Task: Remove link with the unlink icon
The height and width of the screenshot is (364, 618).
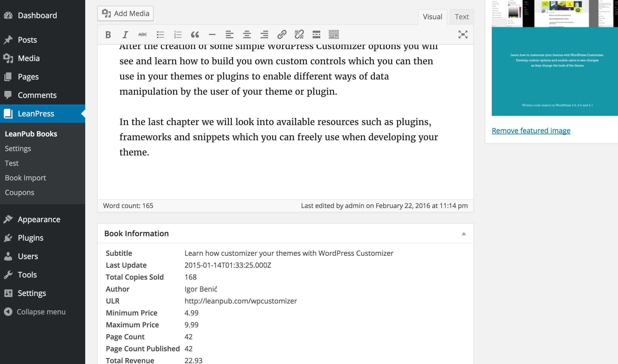Action: coord(299,34)
